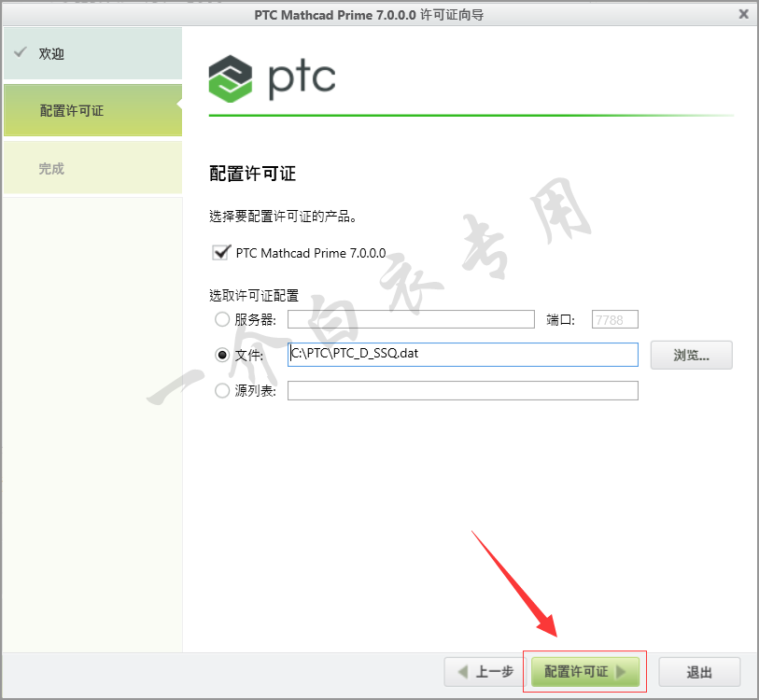Close the license wizard window

[x=743, y=14]
